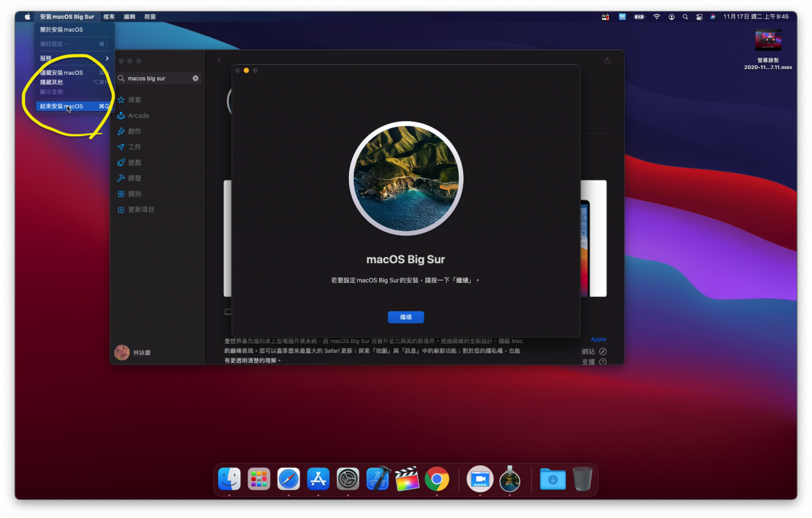Click the battery status icon
This screenshot has height=518, width=812.
[639, 16]
